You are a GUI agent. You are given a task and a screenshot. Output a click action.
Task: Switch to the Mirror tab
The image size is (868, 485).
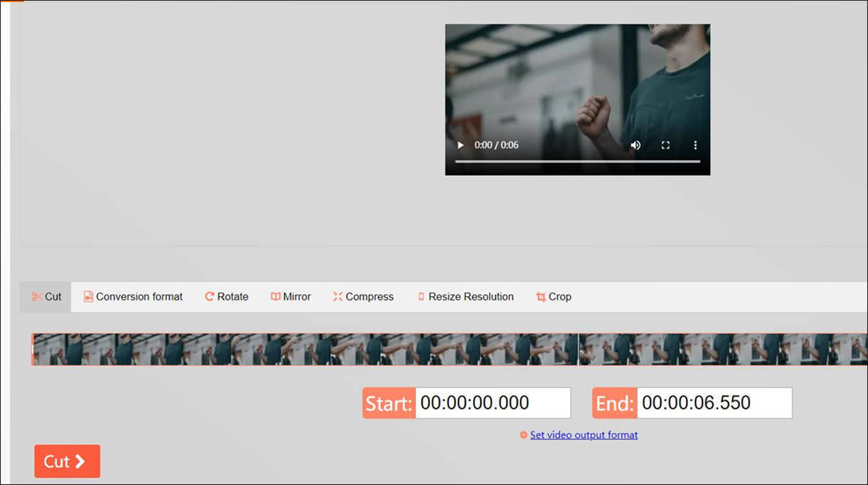(x=290, y=297)
